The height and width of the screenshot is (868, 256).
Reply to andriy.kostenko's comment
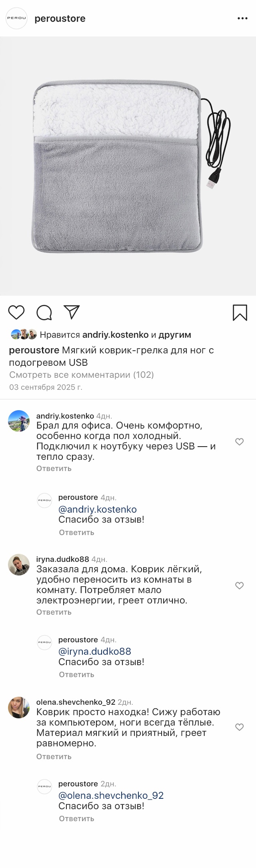point(54,468)
